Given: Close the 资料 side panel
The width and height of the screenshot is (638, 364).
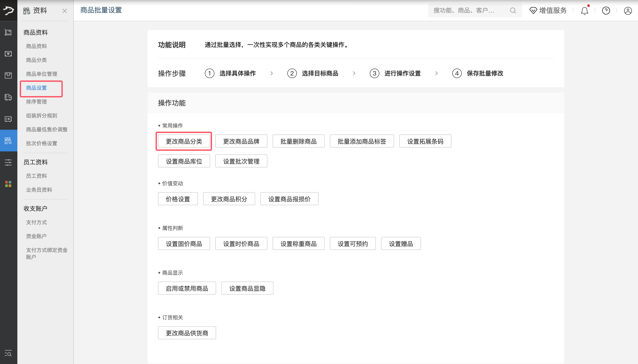Looking at the screenshot, I should [x=64, y=11].
